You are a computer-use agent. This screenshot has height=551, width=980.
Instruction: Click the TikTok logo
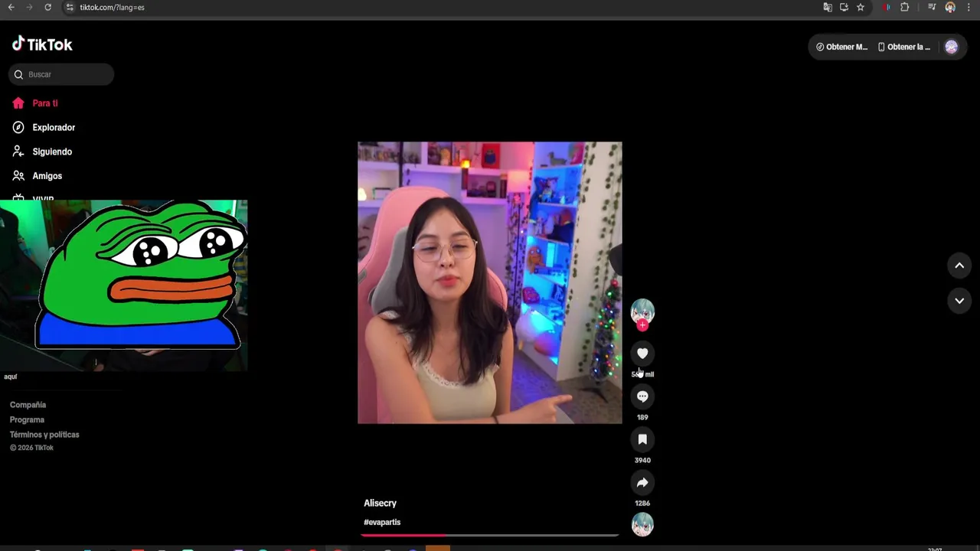[42, 44]
